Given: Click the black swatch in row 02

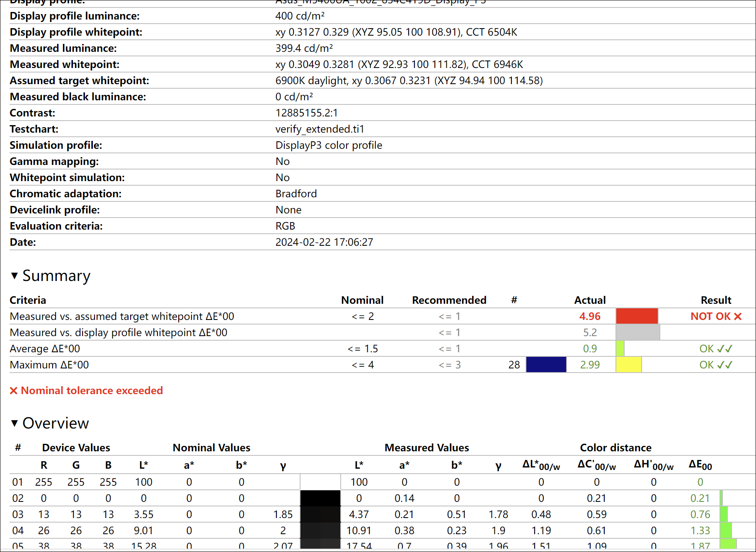Looking at the screenshot, I should pos(320,498).
